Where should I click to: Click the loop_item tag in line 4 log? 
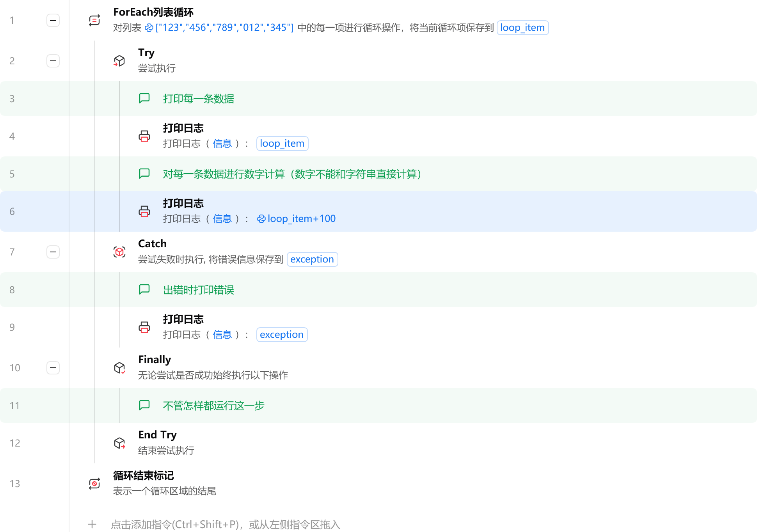point(282,144)
